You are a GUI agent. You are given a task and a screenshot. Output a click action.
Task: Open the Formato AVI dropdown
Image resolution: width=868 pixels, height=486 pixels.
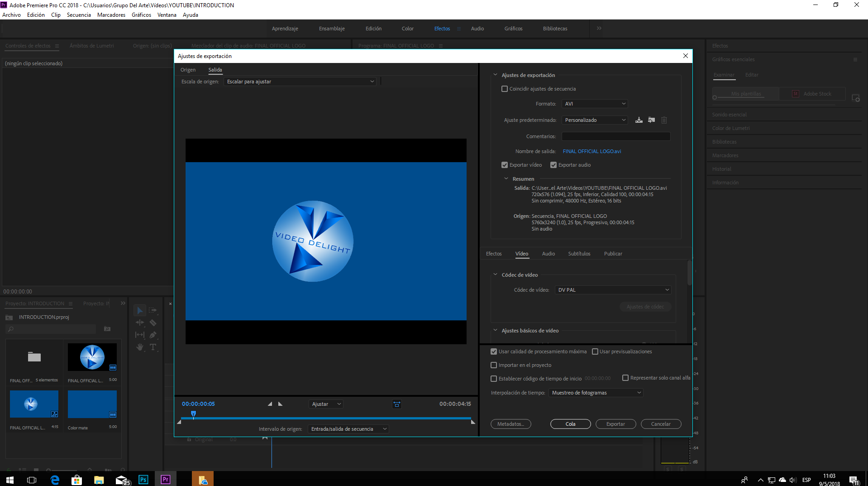pyautogui.click(x=595, y=104)
